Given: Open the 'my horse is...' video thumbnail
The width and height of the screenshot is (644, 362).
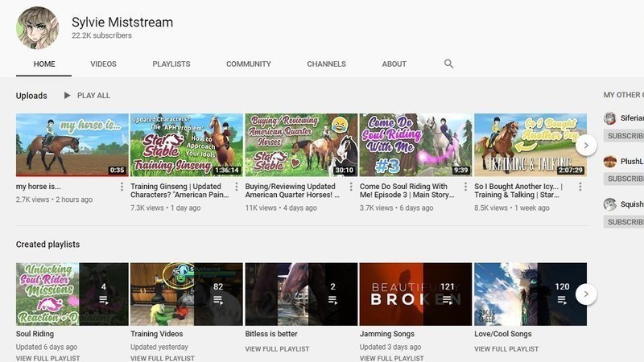Looking at the screenshot, I should click(x=72, y=145).
